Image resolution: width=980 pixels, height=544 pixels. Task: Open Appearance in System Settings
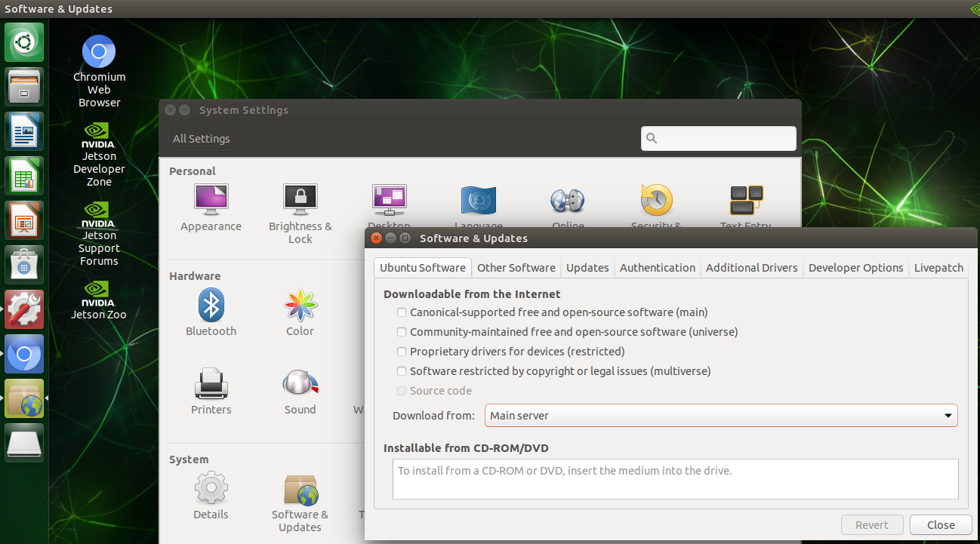[x=211, y=207]
